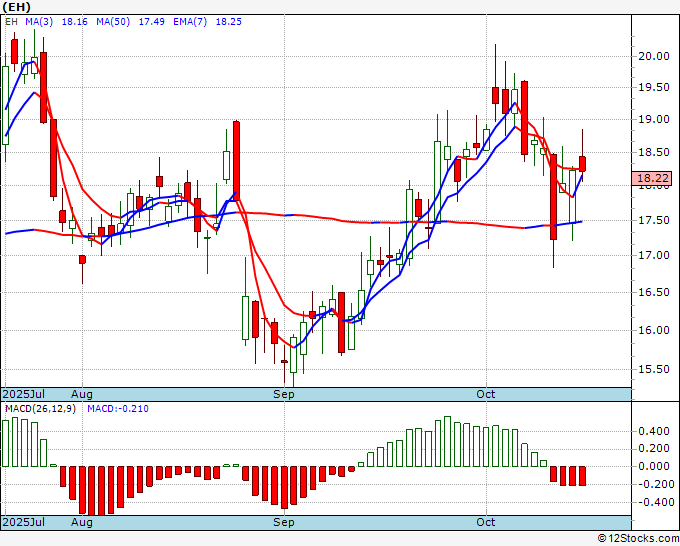Click Aug on the price chart time axis
The image size is (680, 546).
click(x=82, y=394)
